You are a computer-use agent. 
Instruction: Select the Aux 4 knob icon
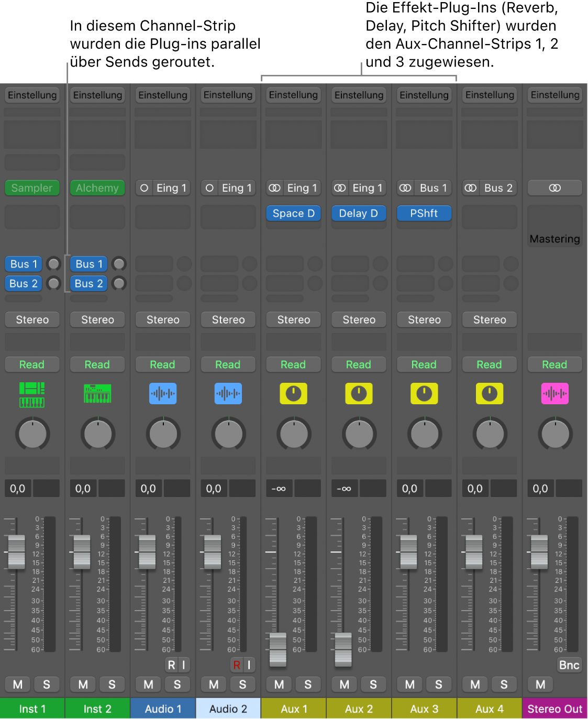pos(489,393)
